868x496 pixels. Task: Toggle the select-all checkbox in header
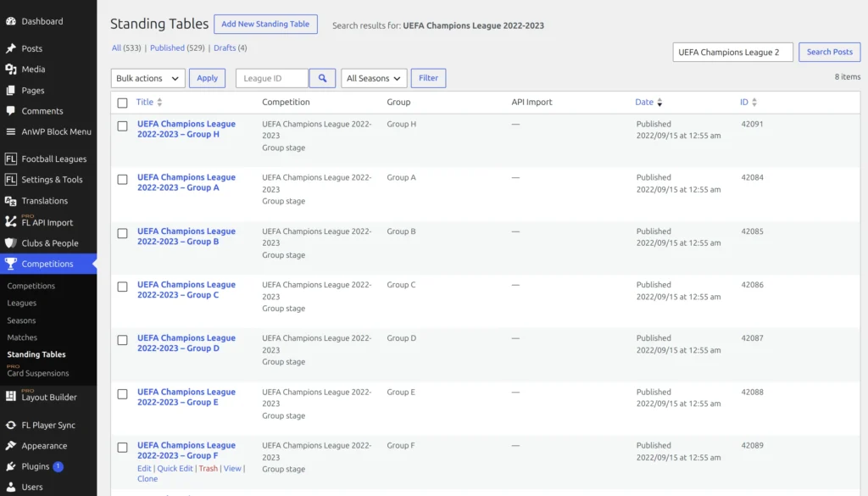122,103
